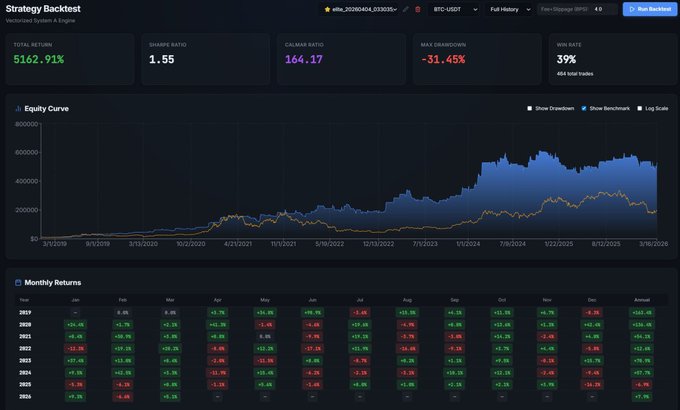Click the Calmar Ratio stat card
This screenshot has width=680, height=410.
point(339,56)
